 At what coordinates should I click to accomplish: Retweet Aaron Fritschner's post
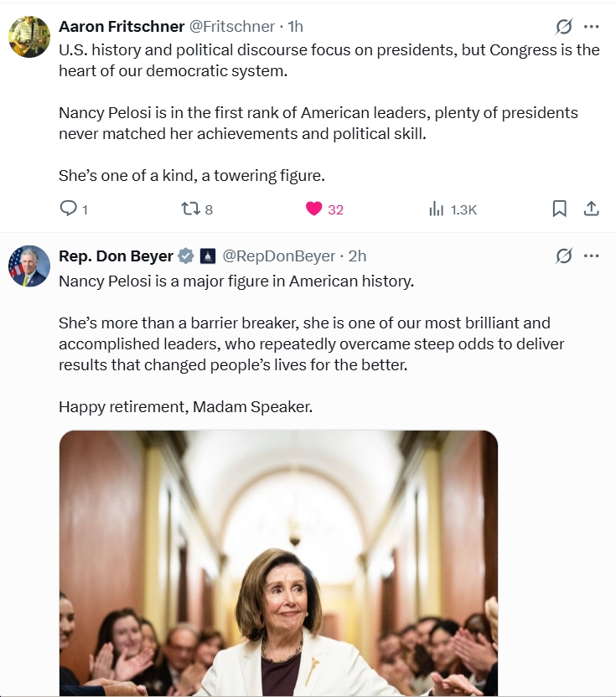tap(191, 209)
